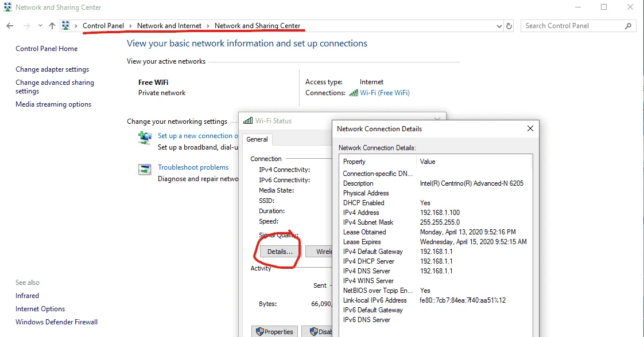Expand chevron after Control Panel breadcrumb
Viewport: 644px width, 337px height.
[131, 26]
